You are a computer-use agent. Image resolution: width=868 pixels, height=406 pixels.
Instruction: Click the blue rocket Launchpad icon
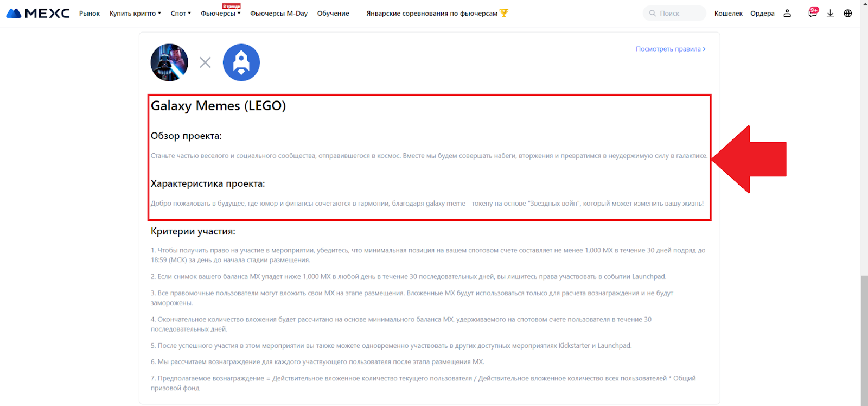241,62
